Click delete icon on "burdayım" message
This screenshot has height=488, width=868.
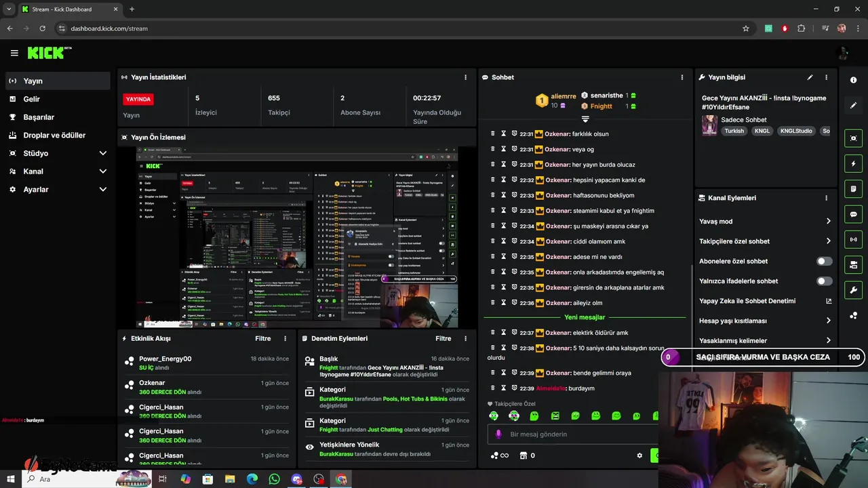pyautogui.click(x=493, y=388)
